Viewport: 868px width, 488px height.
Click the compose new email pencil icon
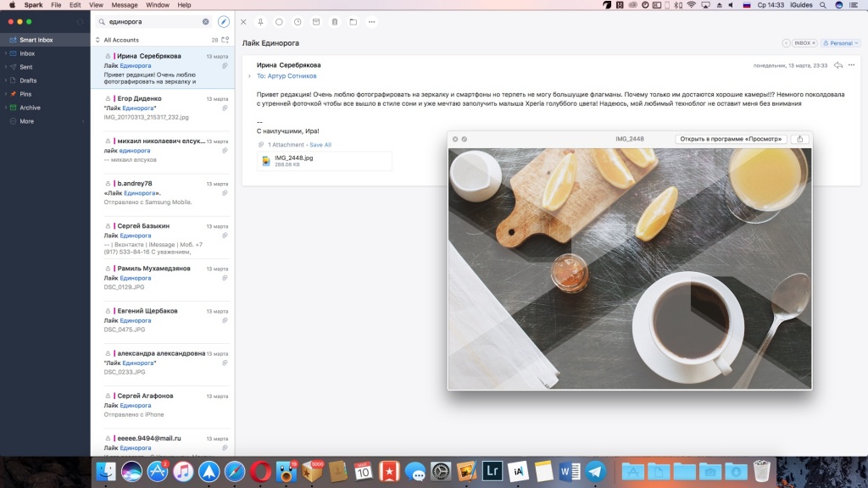coord(224,21)
